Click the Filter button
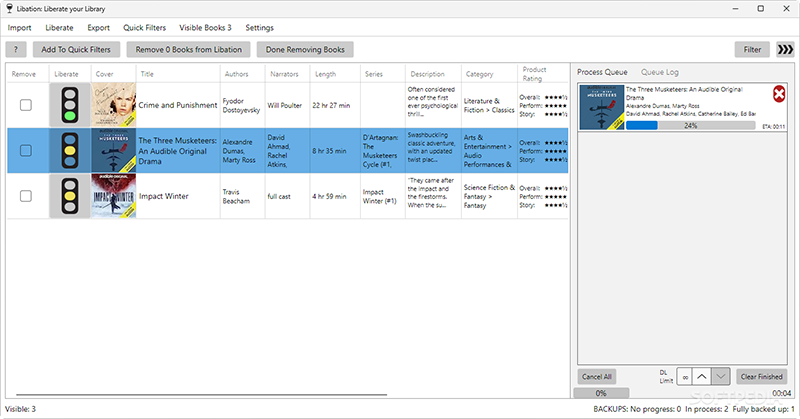The width and height of the screenshot is (800, 419). [752, 50]
